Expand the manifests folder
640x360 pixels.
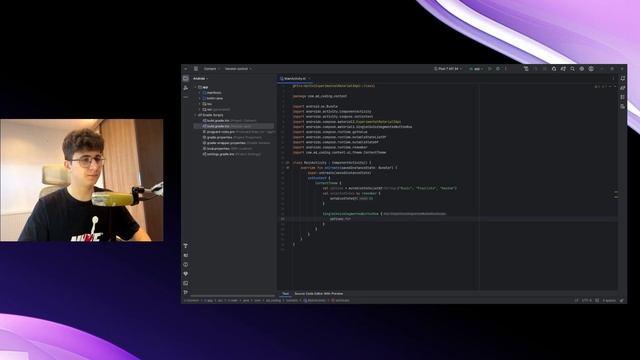pyautogui.click(x=200, y=93)
